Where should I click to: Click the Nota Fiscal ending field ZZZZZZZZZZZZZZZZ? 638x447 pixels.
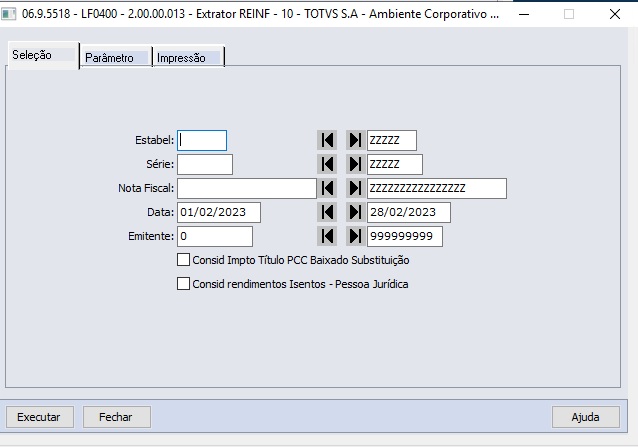pyautogui.click(x=437, y=188)
